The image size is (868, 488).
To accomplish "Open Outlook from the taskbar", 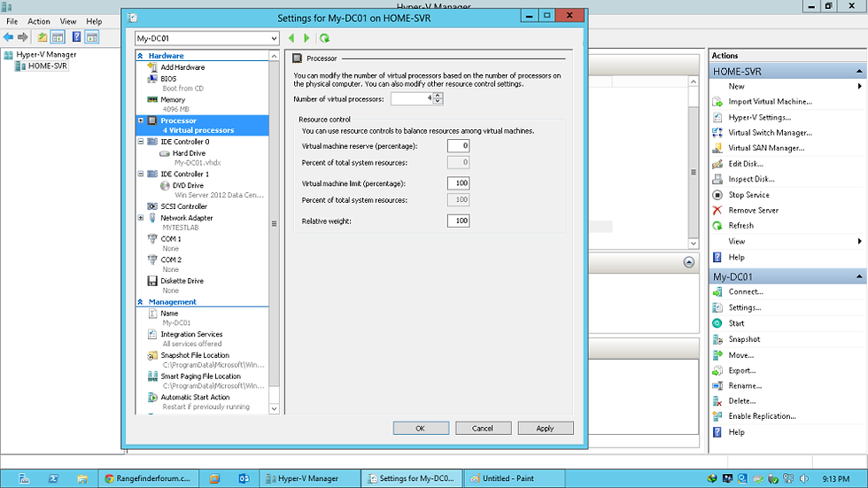I will 244,478.
